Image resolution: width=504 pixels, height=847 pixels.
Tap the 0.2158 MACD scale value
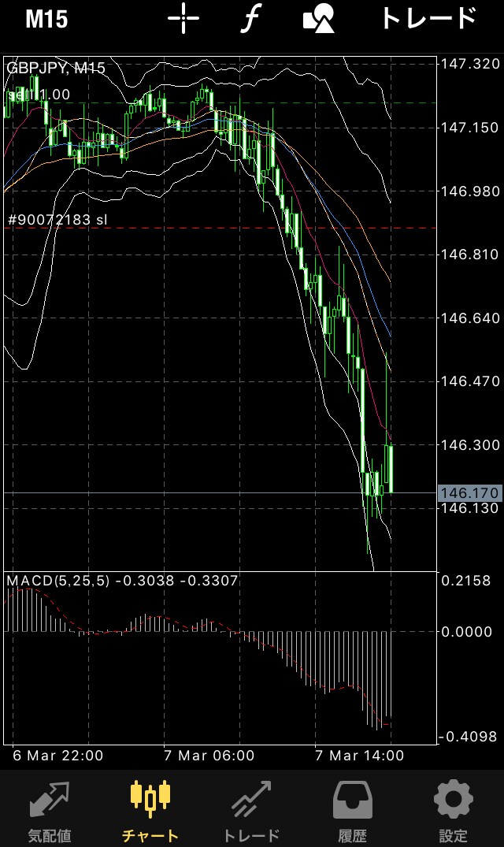tap(466, 581)
